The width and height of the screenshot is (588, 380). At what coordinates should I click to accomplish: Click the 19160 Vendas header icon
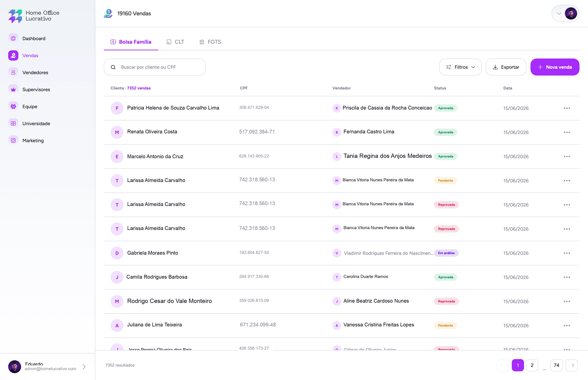coord(108,14)
